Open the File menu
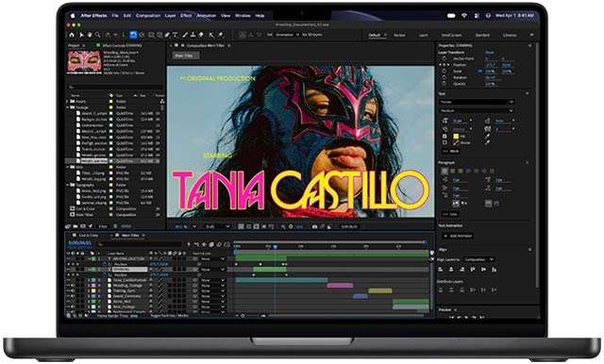This screenshot has height=364, width=604. (x=115, y=15)
